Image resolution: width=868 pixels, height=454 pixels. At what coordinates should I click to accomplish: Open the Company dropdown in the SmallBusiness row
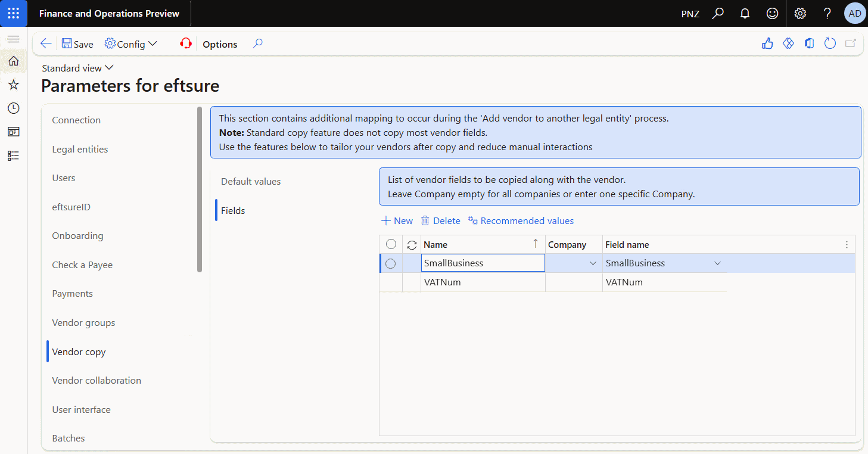tap(593, 263)
